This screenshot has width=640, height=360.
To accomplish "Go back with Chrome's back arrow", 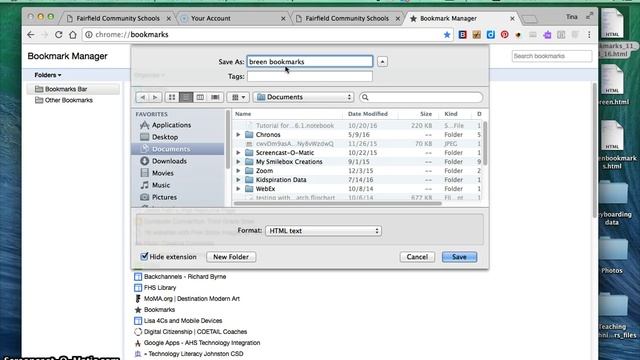I will coord(31,35).
